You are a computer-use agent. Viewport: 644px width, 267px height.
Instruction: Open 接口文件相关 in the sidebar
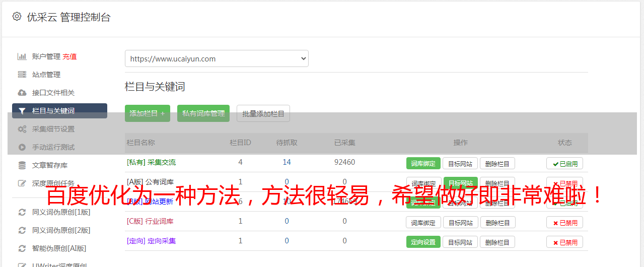click(53, 93)
